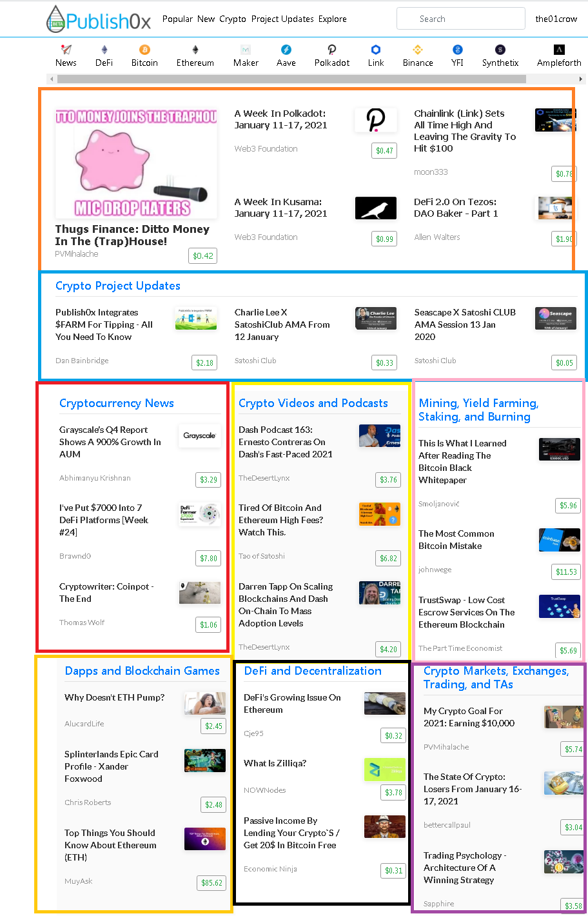Click the category bar right scroll arrow

(581, 79)
